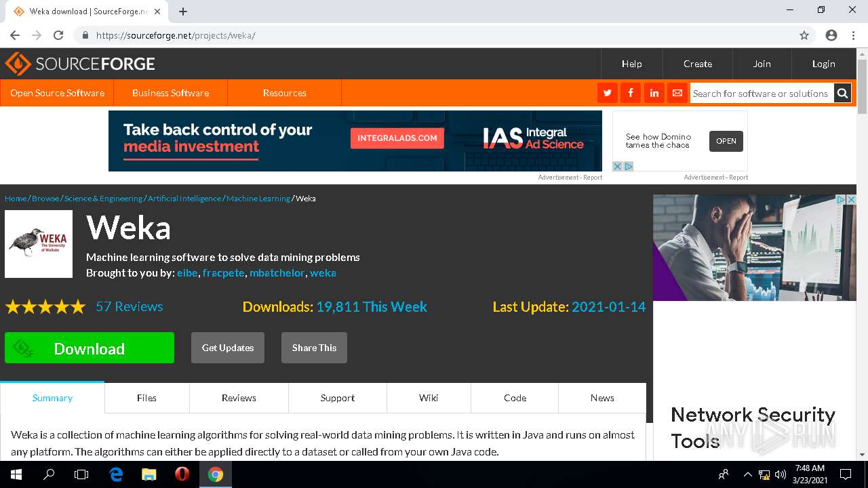868x488 pixels.
Task: Open SourceForge Twitter page icon
Action: pos(608,93)
